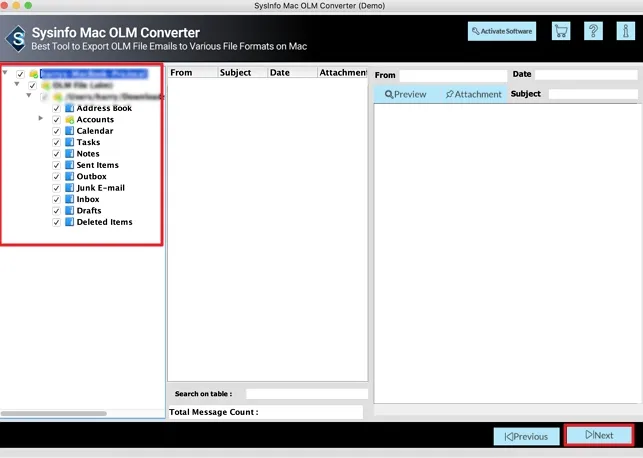643x458 pixels.
Task: Click the Next button
Action: coord(599,435)
